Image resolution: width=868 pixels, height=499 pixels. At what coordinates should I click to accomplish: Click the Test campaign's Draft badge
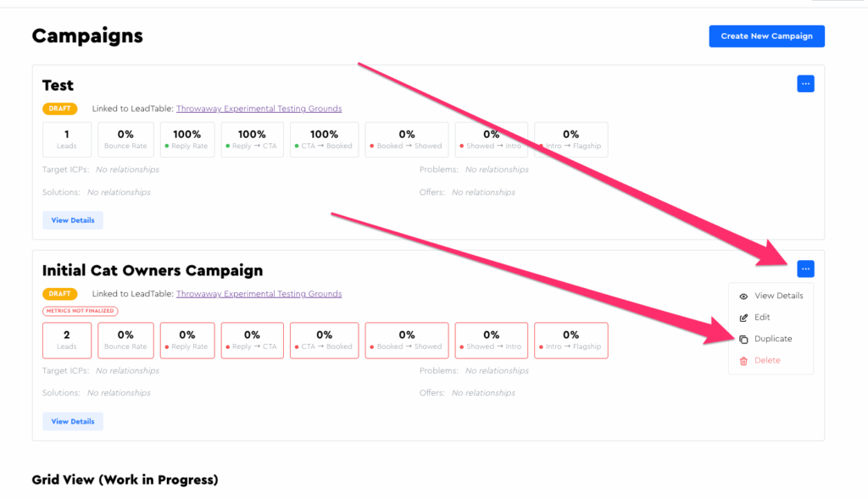pyautogui.click(x=59, y=108)
